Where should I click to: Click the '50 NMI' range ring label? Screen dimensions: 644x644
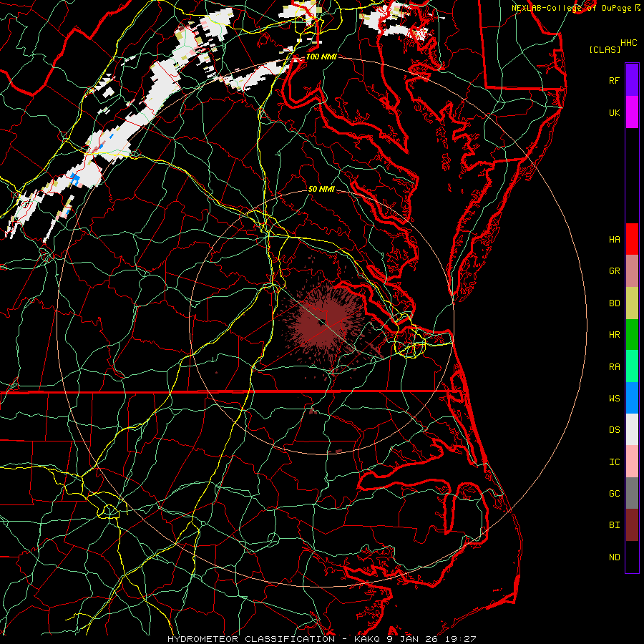coord(321,190)
